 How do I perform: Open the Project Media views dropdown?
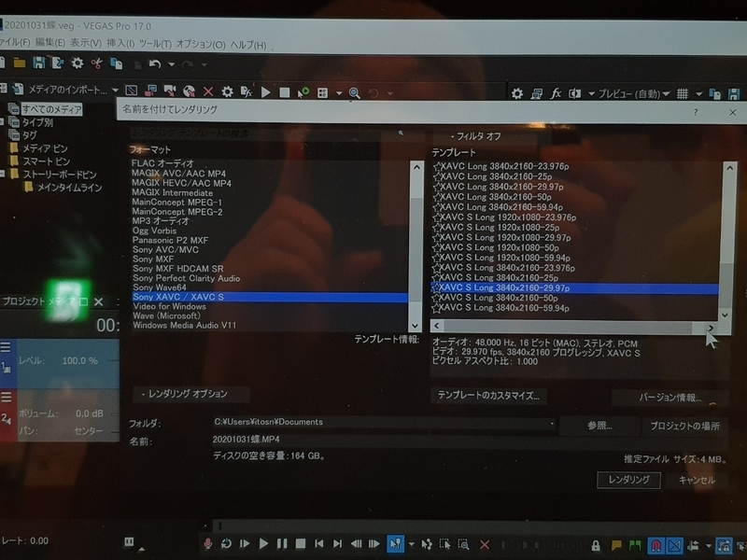click(x=339, y=93)
